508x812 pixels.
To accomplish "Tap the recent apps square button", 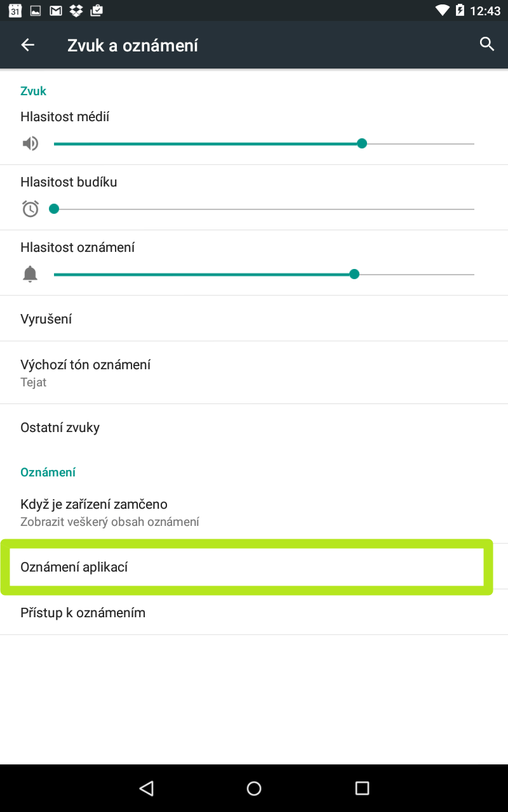I will tap(362, 788).
